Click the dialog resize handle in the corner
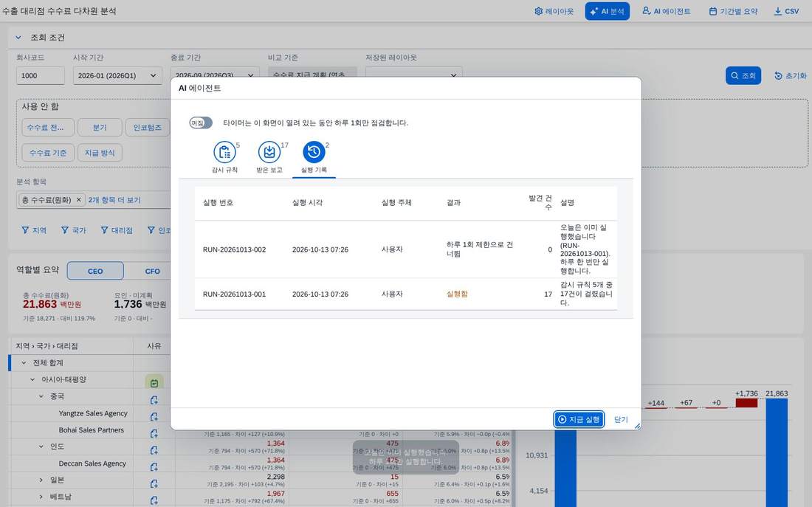Image resolution: width=812 pixels, height=507 pixels. [x=638, y=426]
